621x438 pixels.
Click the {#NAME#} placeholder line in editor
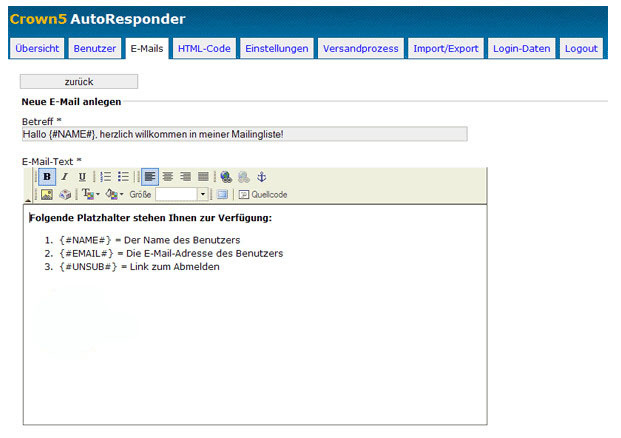(x=150, y=240)
